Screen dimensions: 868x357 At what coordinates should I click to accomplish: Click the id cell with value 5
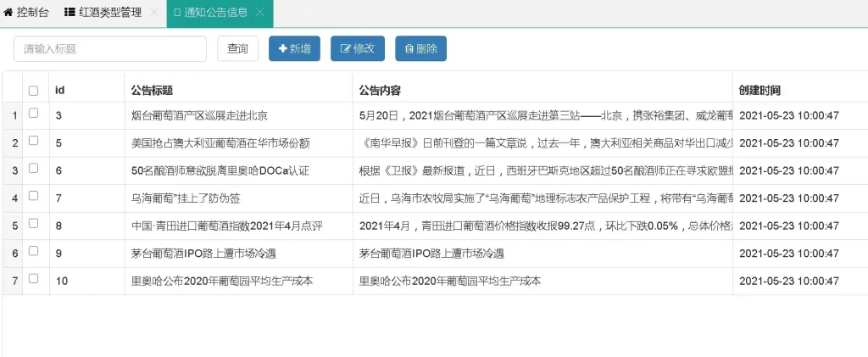coord(87,143)
